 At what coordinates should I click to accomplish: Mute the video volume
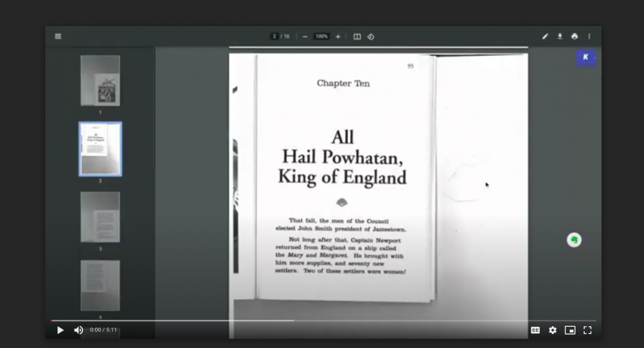tap(78, 330)
